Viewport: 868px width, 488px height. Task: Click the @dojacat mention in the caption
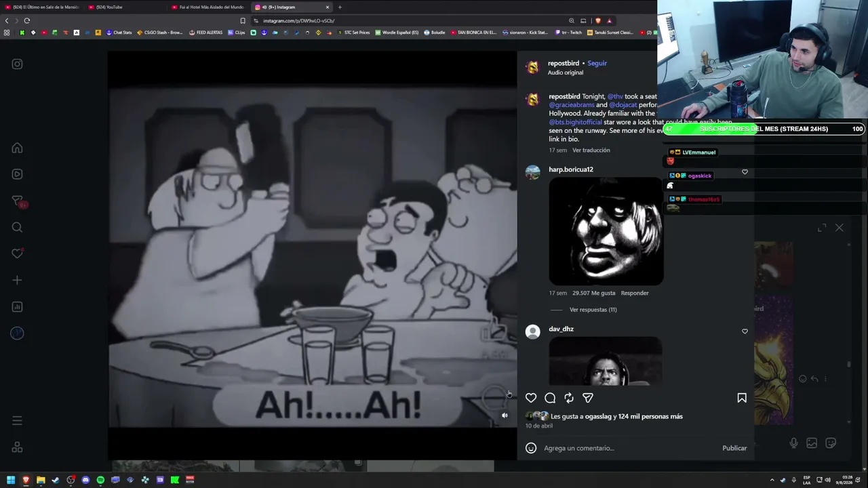(x=623, y=105)
